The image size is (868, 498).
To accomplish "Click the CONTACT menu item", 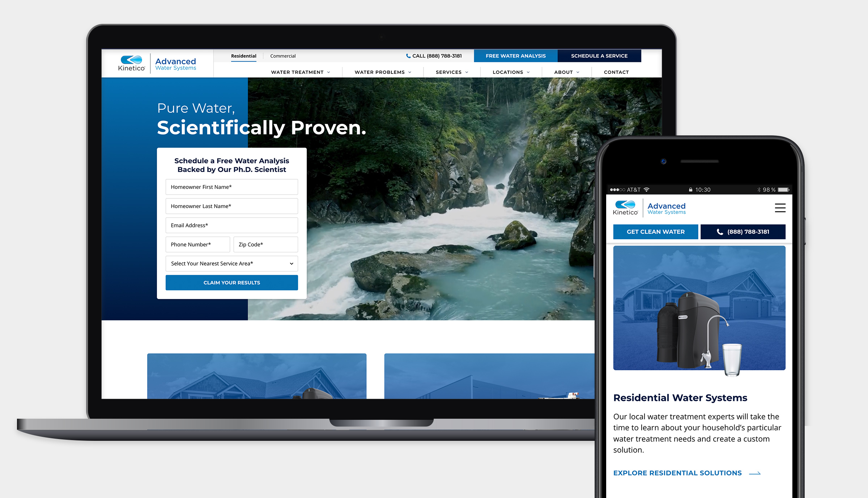I will [x=616, y=72].
